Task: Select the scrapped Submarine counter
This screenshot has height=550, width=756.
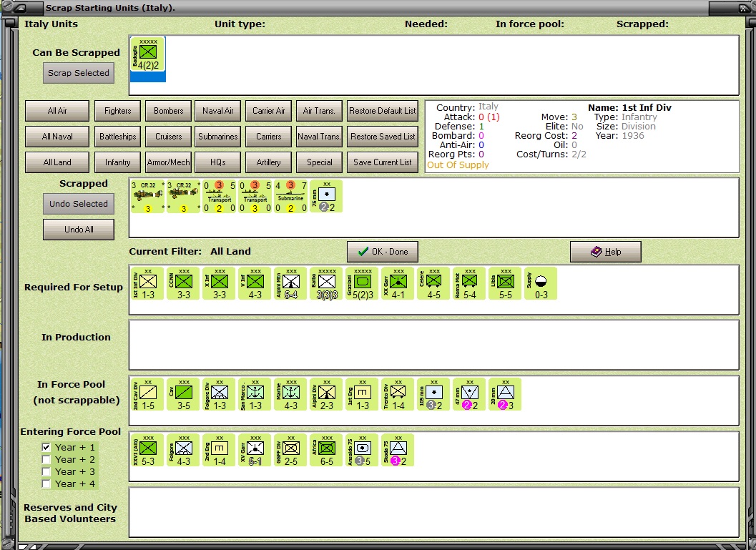Action: pyautogui.click(x=291, y=196)
